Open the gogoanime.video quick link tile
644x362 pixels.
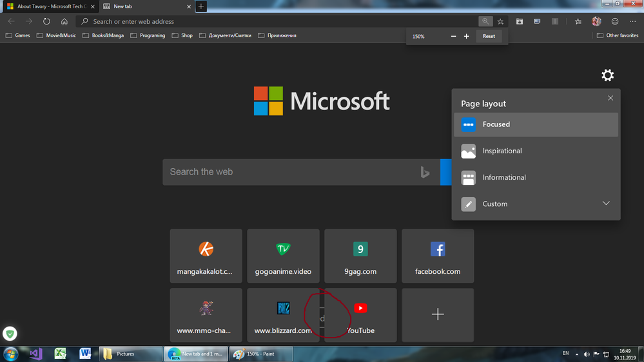pos(283,256)
